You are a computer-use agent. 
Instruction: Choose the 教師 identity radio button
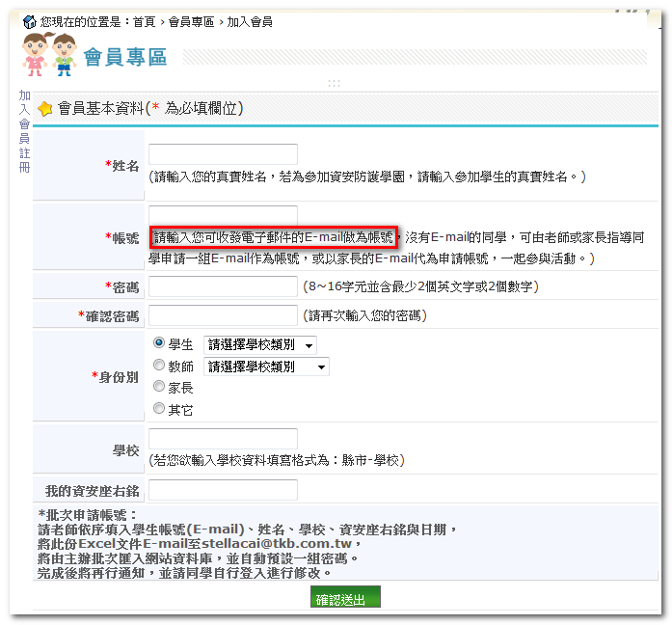coord(159,367)
